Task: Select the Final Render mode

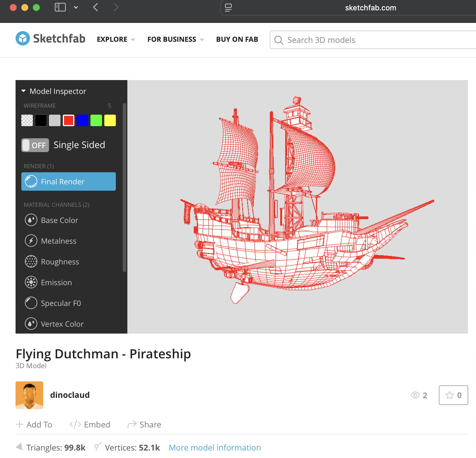Action: click(x=69, y=181)
